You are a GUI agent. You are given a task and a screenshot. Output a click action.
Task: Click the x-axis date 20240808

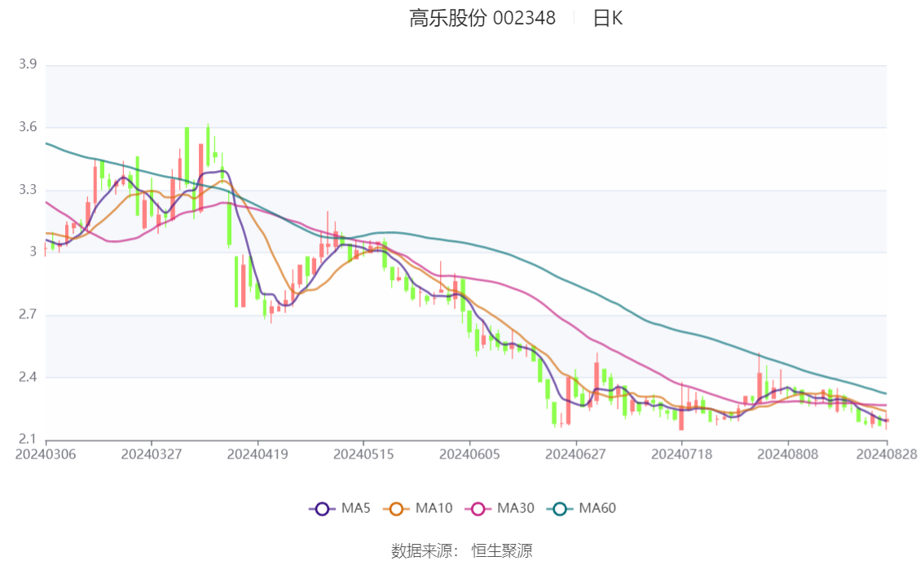point(788,454)
